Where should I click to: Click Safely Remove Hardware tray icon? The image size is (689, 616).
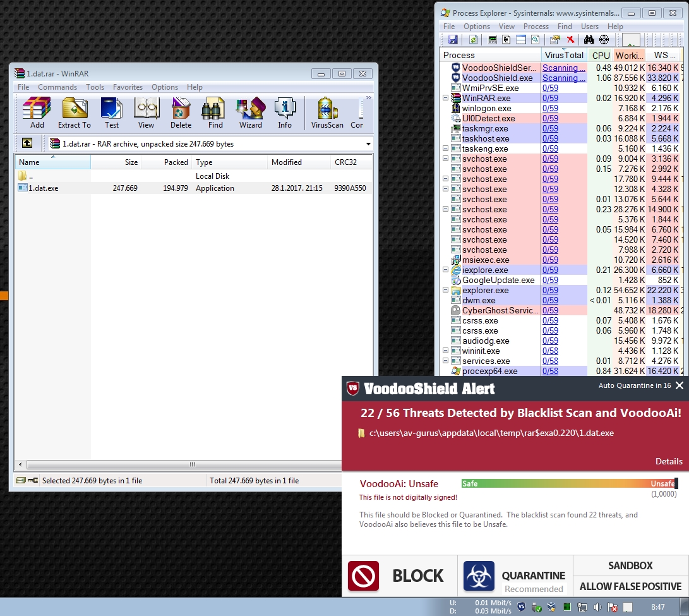(537, 607)
